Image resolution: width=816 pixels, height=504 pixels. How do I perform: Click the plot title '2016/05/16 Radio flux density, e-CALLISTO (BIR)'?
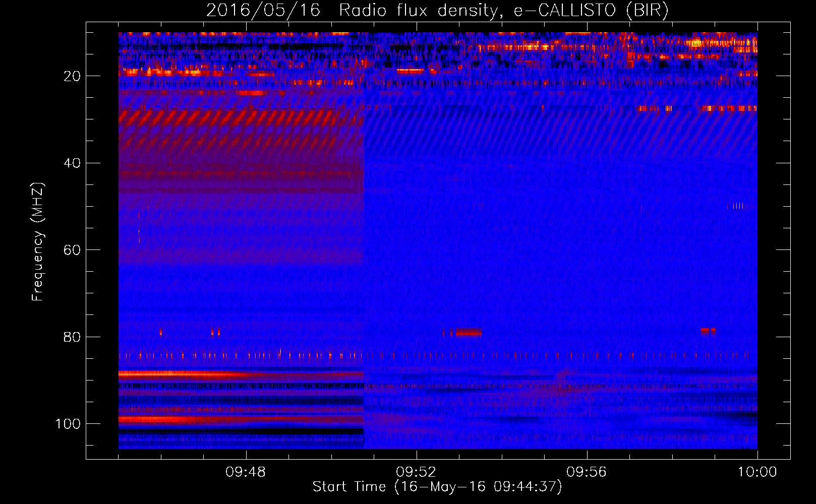(x=437, y=10)
